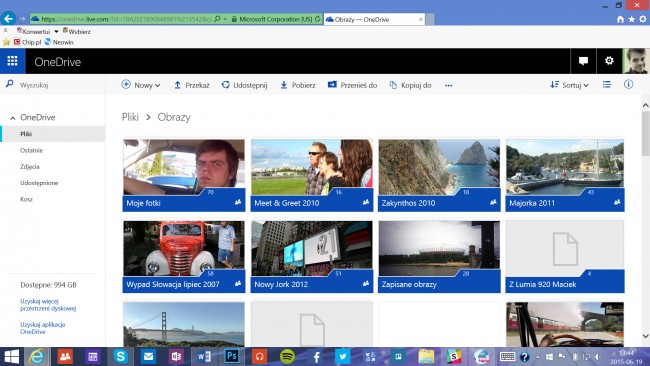Open Spotify from the taskbar
This screenshot has width=650, height=366.
287,356
